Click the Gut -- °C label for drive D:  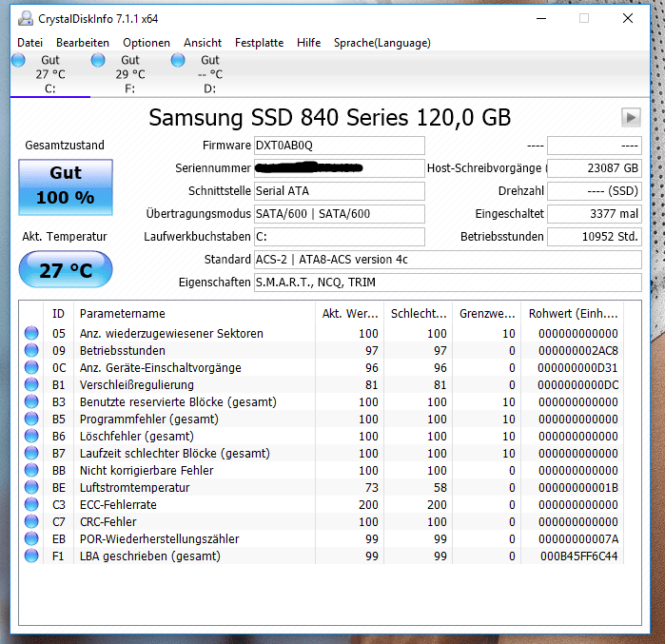(210, 74)
